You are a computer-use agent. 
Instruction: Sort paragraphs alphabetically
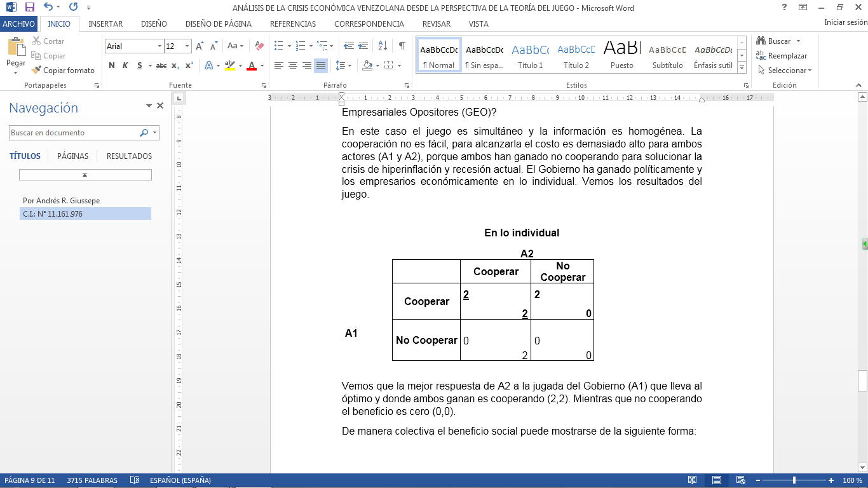pyautogui.click(x=383, y=46)
